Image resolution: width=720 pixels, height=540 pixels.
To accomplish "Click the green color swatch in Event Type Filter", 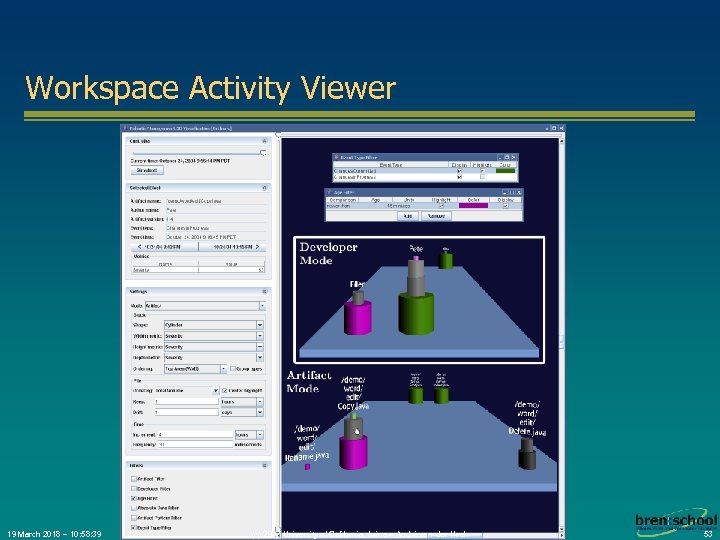I will tap(505, 171).
